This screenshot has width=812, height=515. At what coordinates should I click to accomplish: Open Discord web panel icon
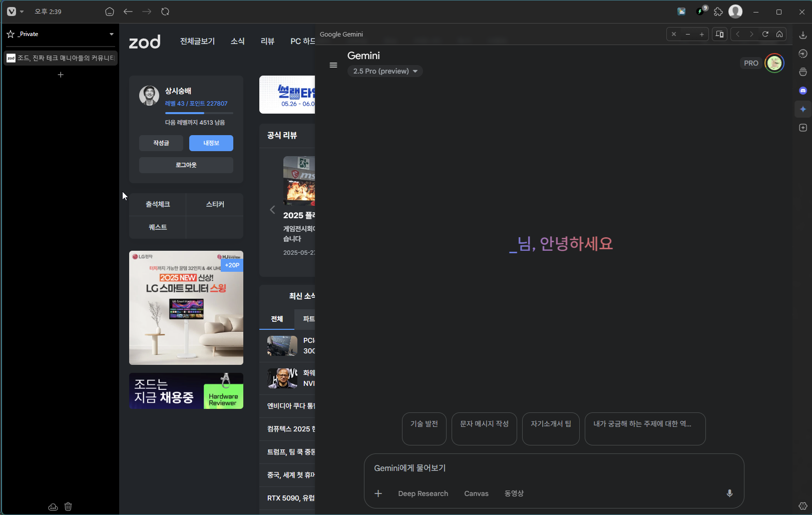(x=803, y=91)
